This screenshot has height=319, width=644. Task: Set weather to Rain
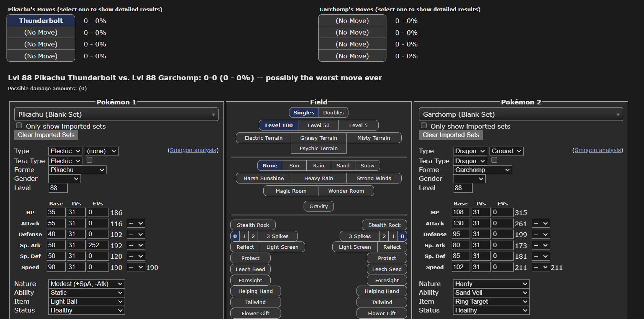point(318,165)
